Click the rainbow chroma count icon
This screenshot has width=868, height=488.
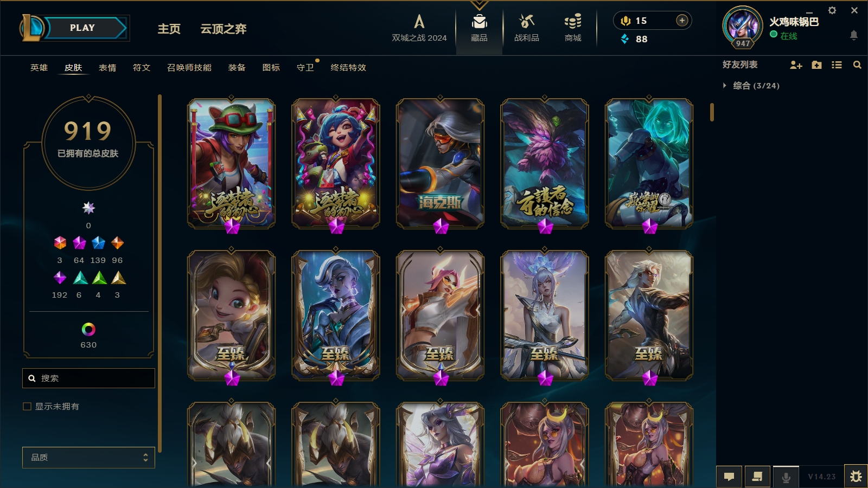[x=88, y=329]
